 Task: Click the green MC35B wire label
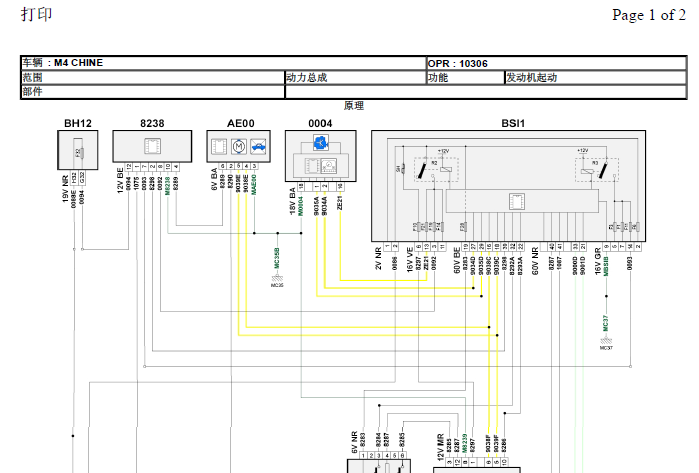pos(277,259)
